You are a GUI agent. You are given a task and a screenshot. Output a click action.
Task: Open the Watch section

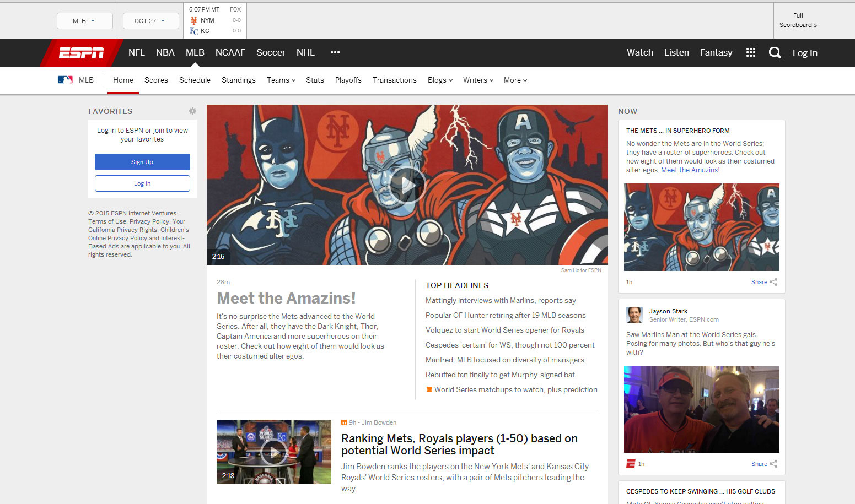click(640, 52)
